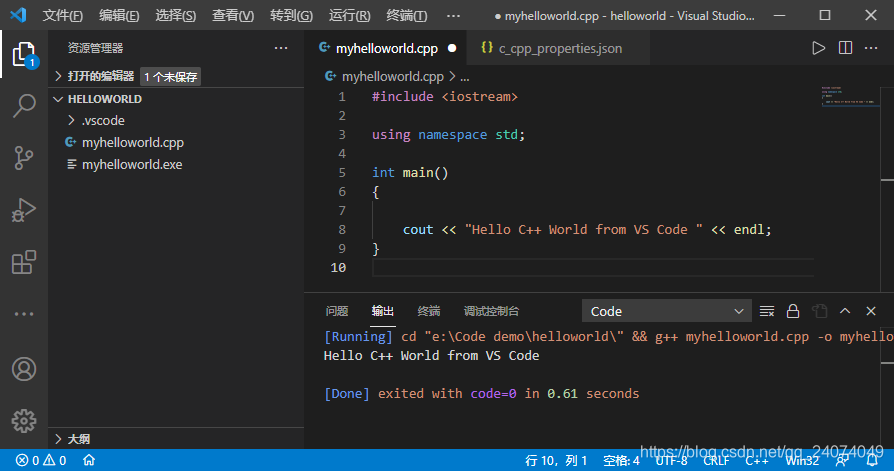
Task: Select myhelloworld.exe in the file tree
Action: 178,164
